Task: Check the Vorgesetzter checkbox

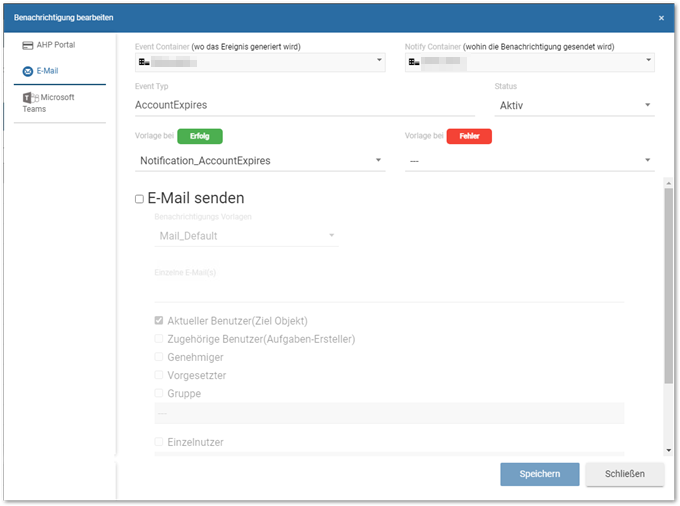Action: click(x=159, y=375)
